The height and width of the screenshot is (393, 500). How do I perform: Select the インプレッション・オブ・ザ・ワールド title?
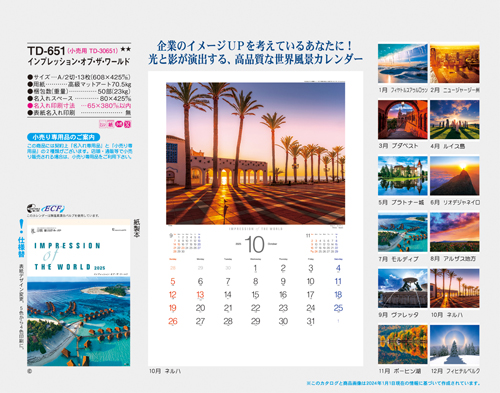(79, 62)
